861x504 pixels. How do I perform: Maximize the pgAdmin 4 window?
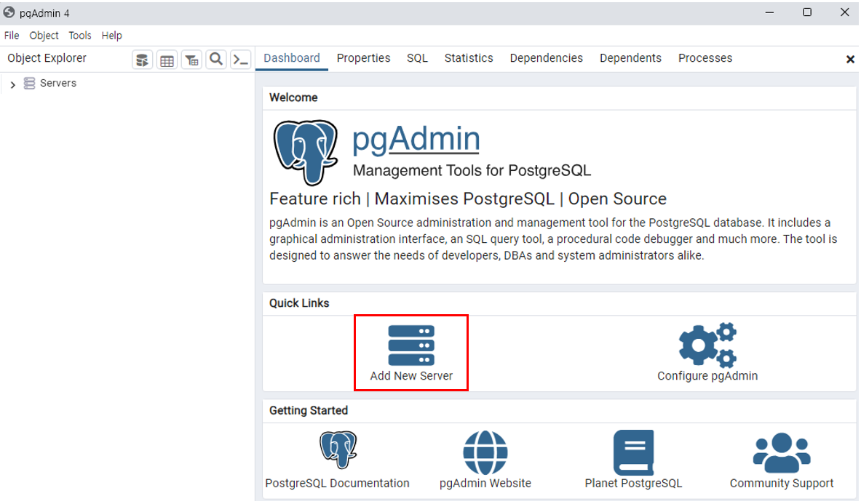(x=807, y=12)
